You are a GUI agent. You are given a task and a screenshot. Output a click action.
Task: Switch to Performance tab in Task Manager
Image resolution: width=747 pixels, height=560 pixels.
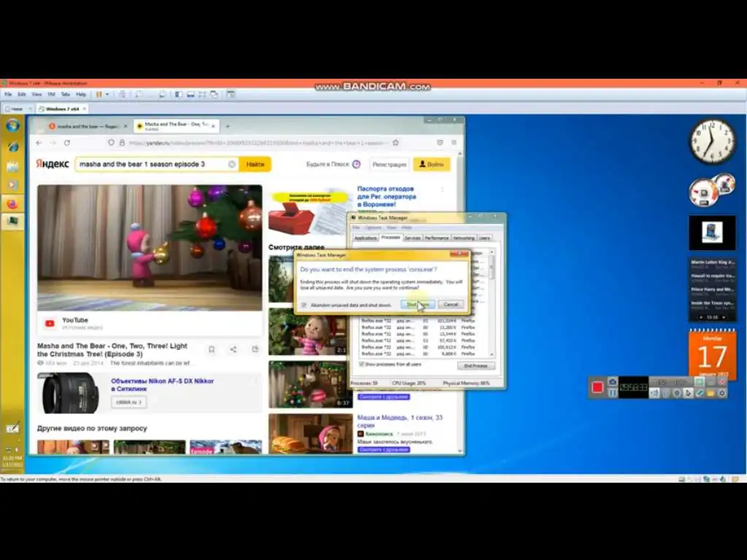coord(436,238)
